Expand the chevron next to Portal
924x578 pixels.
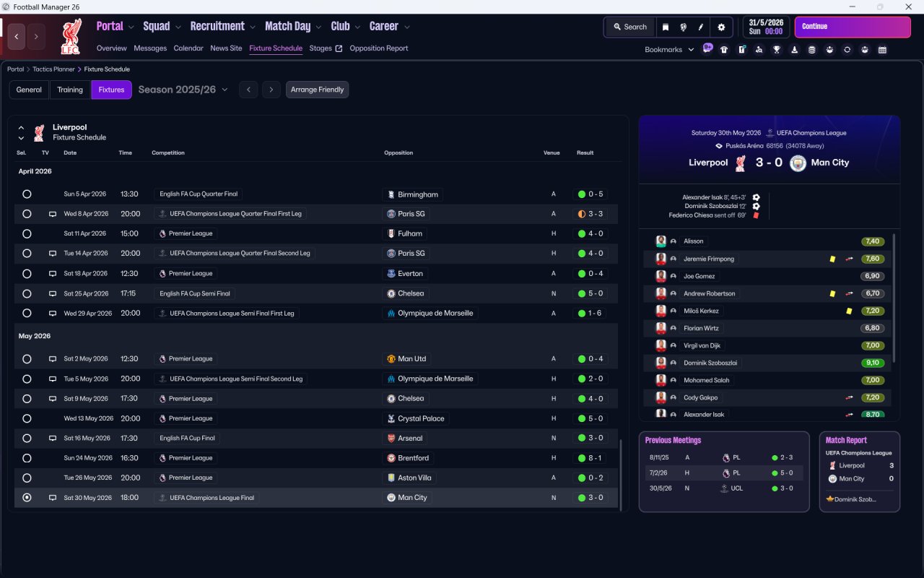pos(131,27)
